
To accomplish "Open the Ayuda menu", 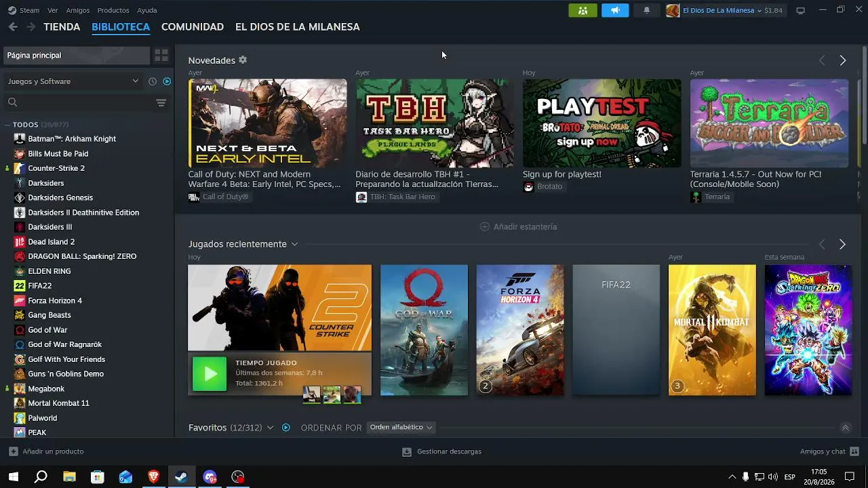I will click(147, 10).
